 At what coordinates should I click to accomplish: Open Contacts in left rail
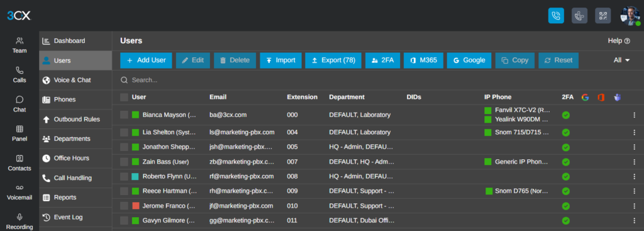click(x=19, y=163)
